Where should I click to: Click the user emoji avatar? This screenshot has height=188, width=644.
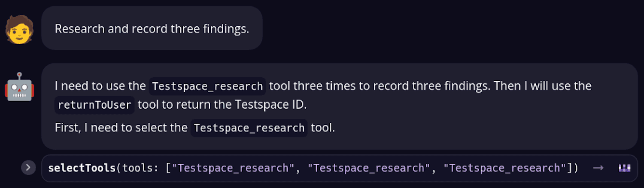tap(19, 29)
